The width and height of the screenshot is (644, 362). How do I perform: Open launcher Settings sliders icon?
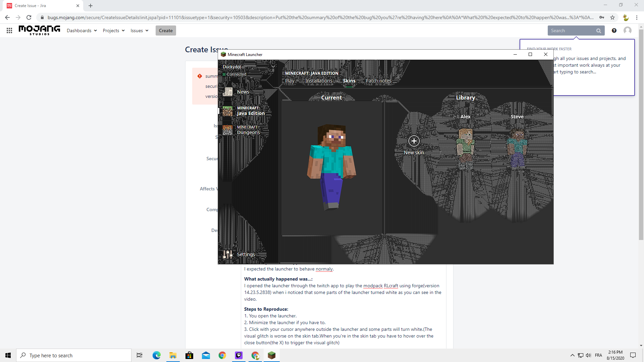[x=227, y=254]
